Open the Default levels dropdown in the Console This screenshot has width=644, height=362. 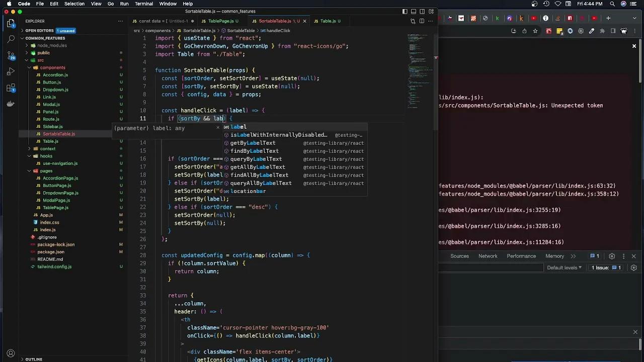coord(564,267)
